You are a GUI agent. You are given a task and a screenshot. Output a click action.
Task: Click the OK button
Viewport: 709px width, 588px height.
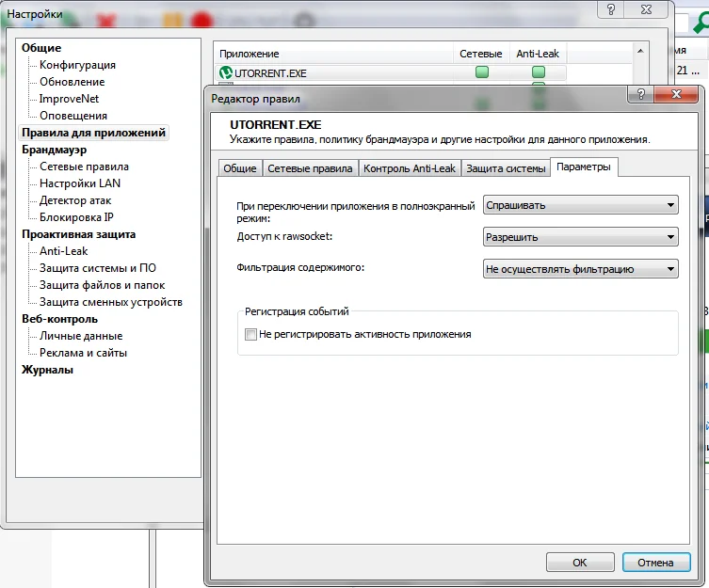click(580, 563)
